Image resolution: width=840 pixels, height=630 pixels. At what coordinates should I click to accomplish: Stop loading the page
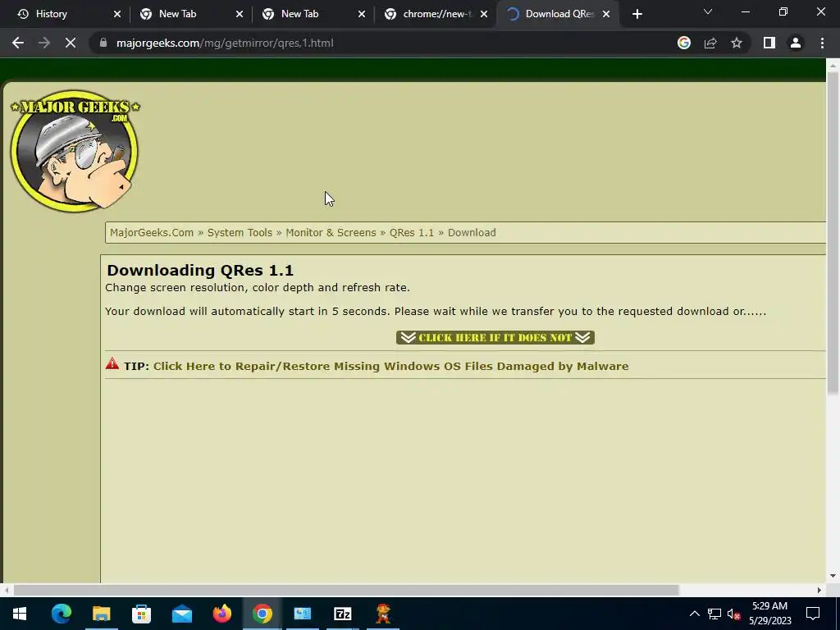point(71,43)
